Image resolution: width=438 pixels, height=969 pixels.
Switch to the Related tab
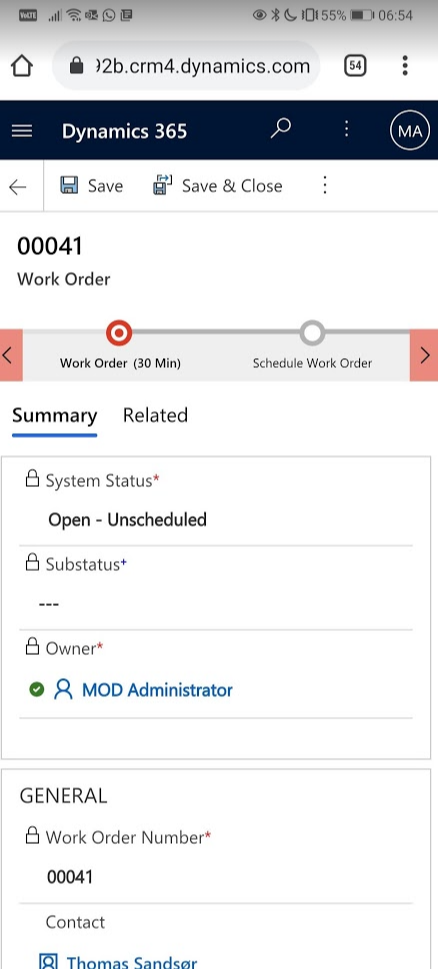(x=155, y=415)
